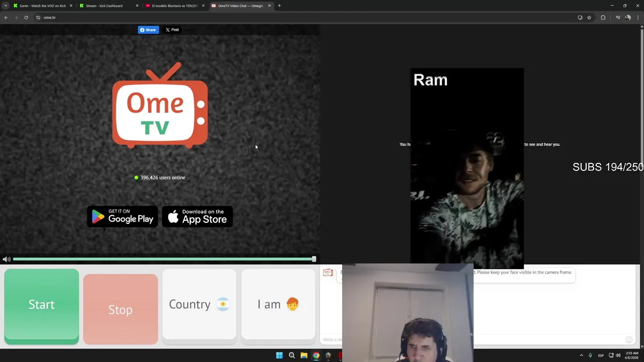Show hidden system tray icons

tap(582, 355)
